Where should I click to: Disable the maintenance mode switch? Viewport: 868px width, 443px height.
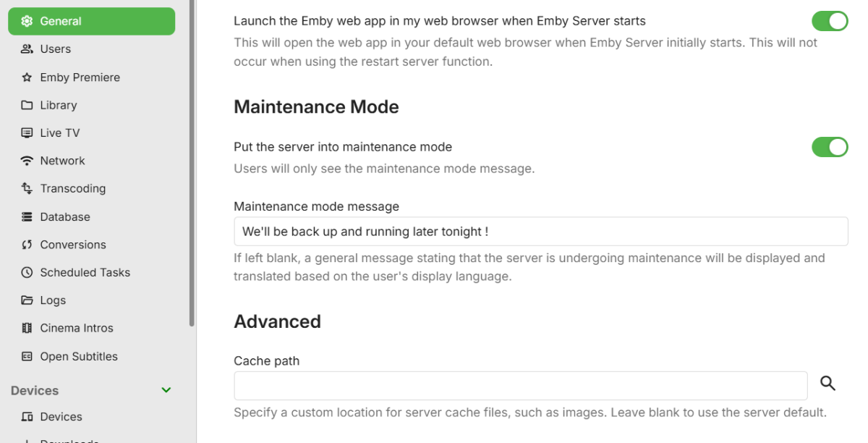830,147
